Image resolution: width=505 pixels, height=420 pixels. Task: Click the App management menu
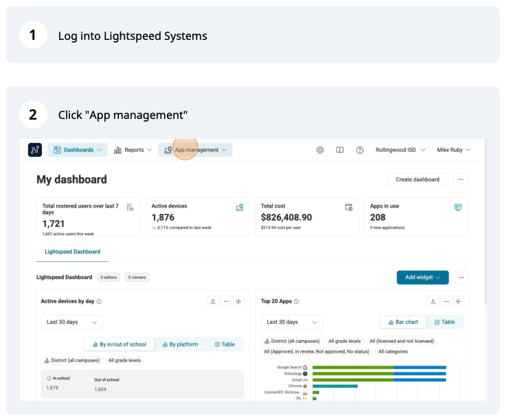tap(195, 150)
